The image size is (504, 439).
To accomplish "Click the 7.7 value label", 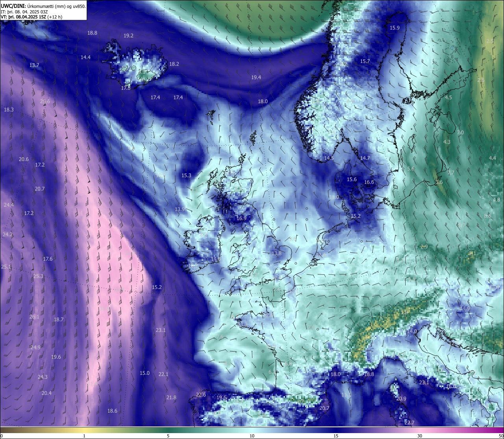I will click(451, 172).
